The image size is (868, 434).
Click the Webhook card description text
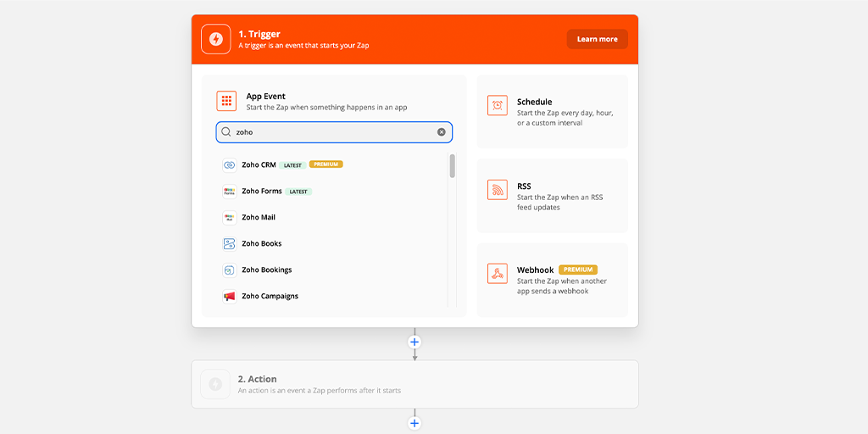pos(562,287)
